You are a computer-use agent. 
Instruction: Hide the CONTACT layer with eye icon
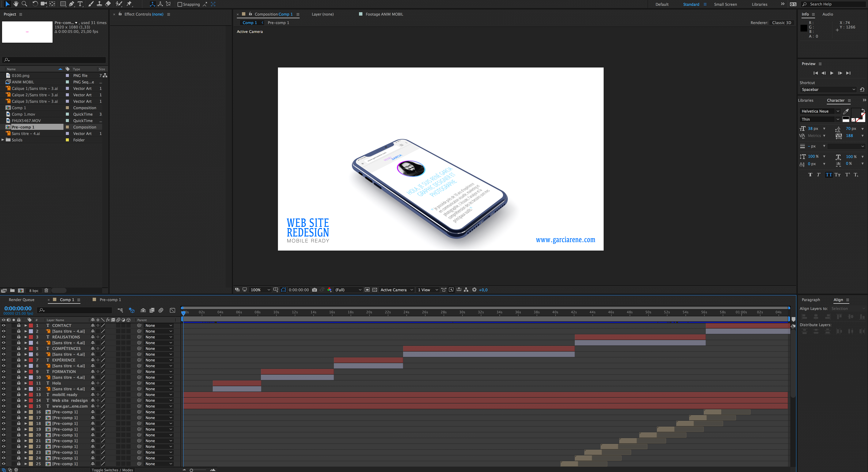point(3,326)
